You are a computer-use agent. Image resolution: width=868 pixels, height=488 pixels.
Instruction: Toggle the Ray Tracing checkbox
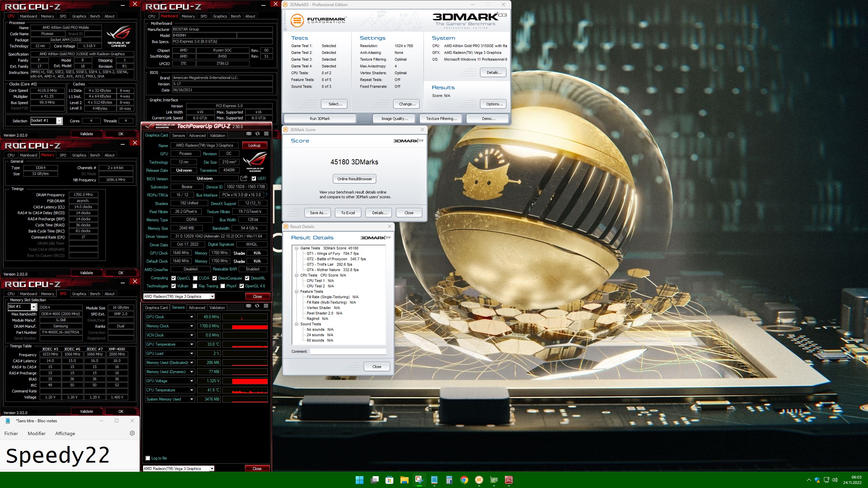point(195,286)
